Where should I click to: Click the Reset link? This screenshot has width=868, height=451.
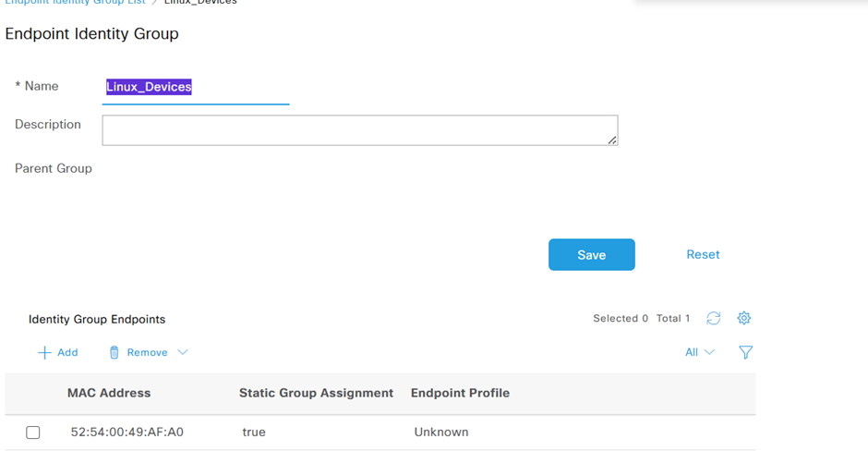click(703, 254)
